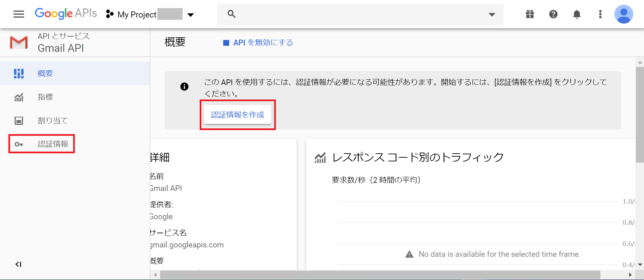The height and width of the screenshot is (280, 644).
Task: Click the project selector dots icon
Action: 110,14
